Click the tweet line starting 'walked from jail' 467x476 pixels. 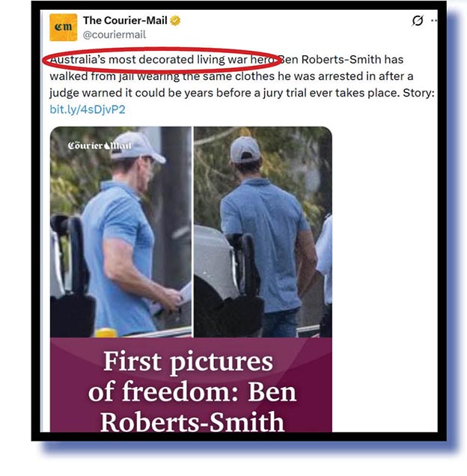pyautogui.click(x=231, y=76)
